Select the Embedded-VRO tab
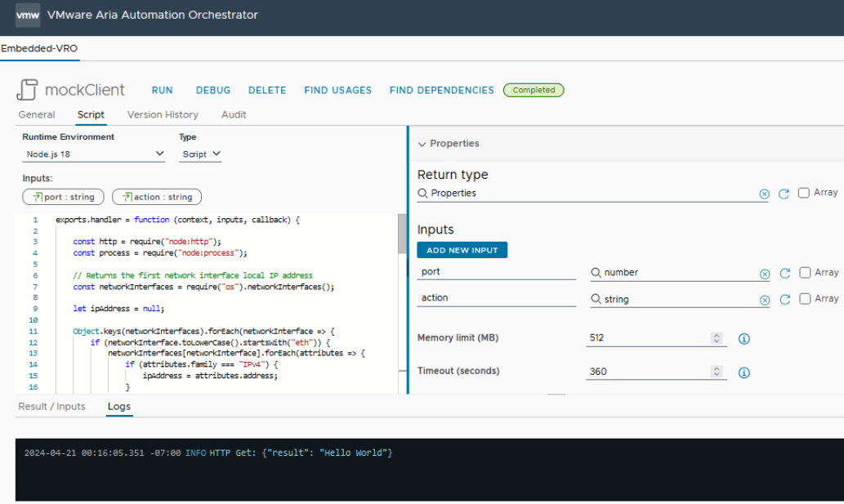 point(39,48)
